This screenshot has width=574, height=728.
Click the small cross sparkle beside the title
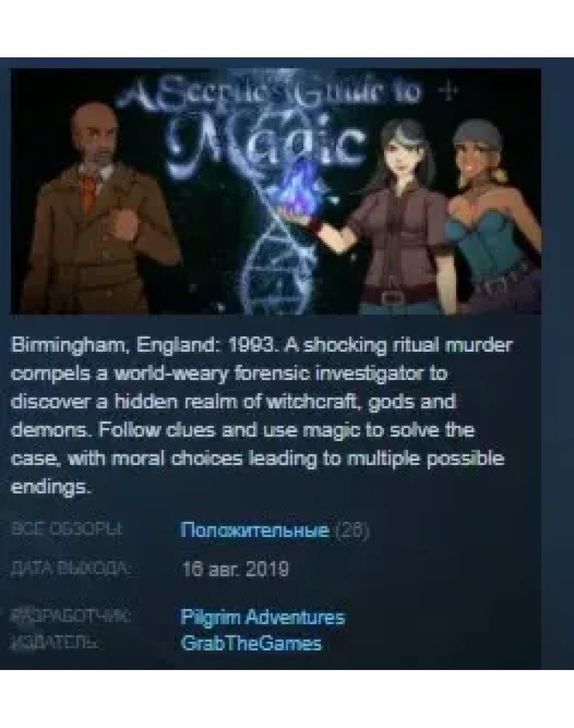[x=448, y=91]
